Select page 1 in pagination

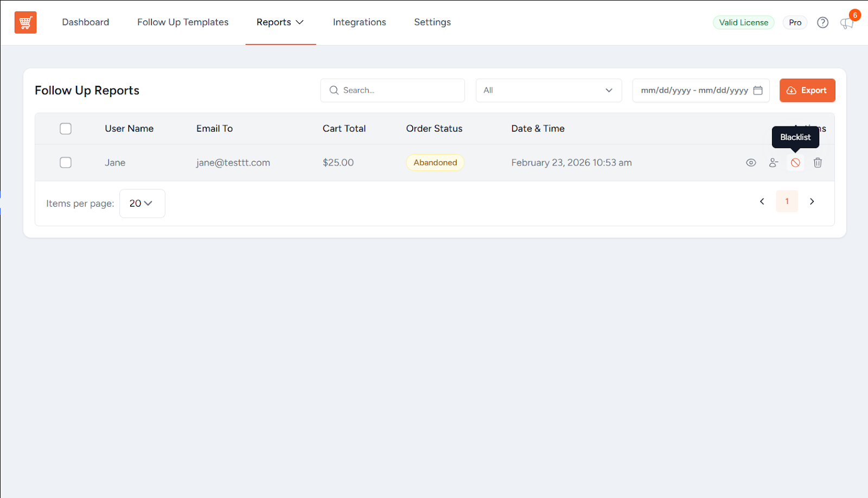coord(787,201)
